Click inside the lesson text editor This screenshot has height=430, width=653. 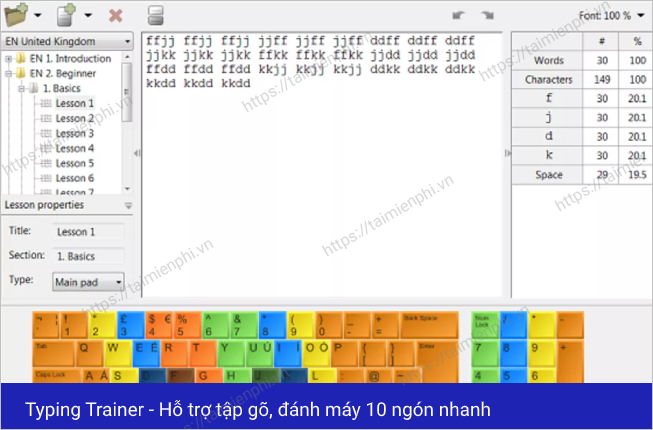[322, 165]
